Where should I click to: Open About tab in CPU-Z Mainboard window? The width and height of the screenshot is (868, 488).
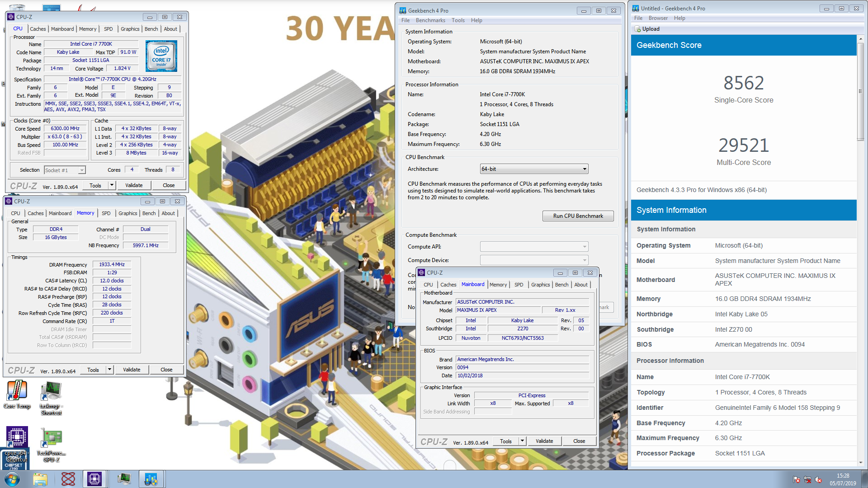coord(581,285)
